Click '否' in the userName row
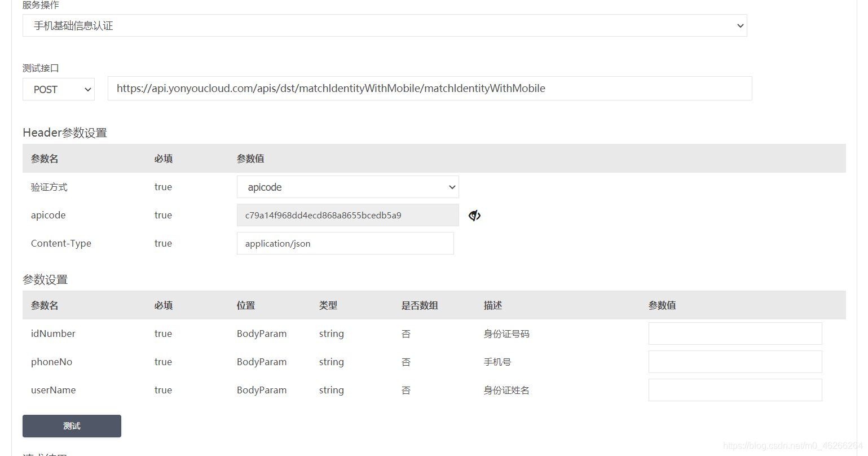The width and height of the screenshot is (868, 456). pos(406,390)
